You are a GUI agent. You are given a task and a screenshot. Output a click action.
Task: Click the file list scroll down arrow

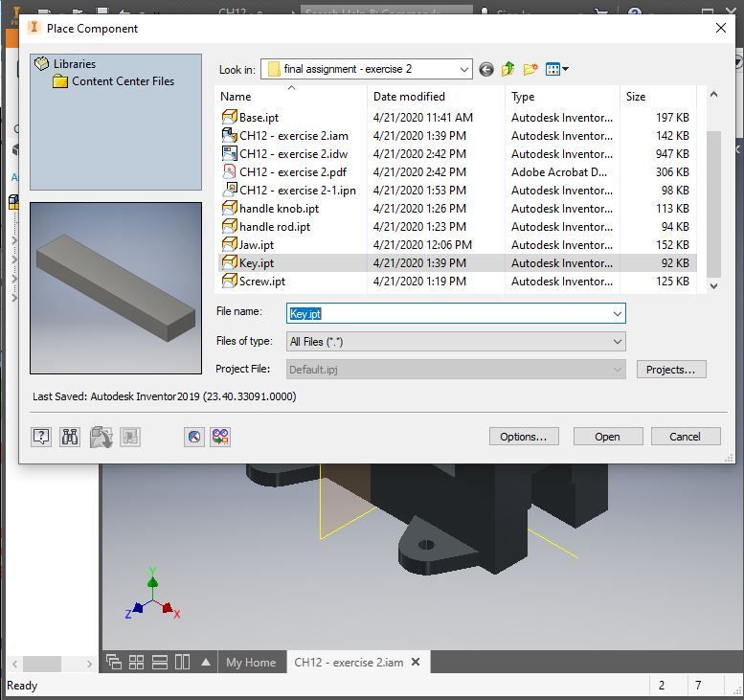[713, 286]
